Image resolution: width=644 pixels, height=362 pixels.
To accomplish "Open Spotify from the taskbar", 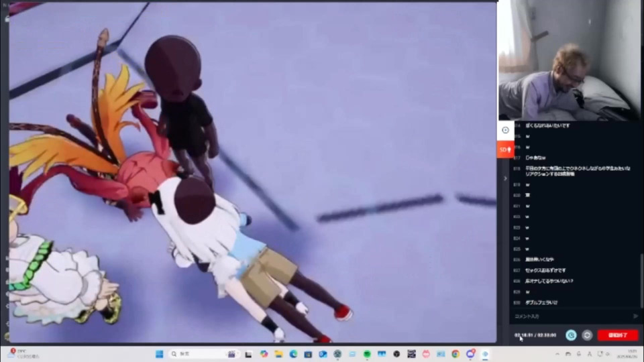I will coord(367,354).
